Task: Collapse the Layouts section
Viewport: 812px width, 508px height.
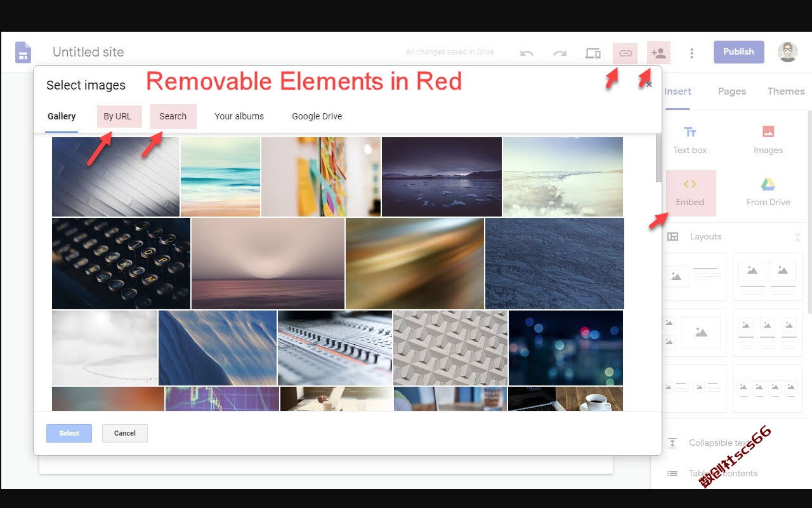Action: pyautogui.click(x=797, y=237)
